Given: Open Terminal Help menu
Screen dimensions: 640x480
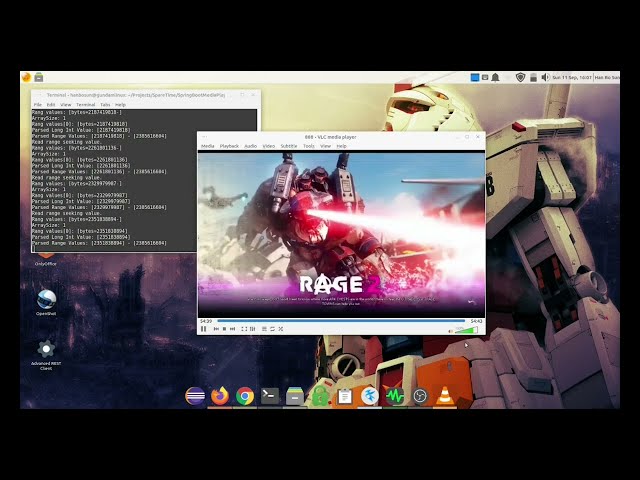Looking at the screenshot, I should tap(120, 105).
